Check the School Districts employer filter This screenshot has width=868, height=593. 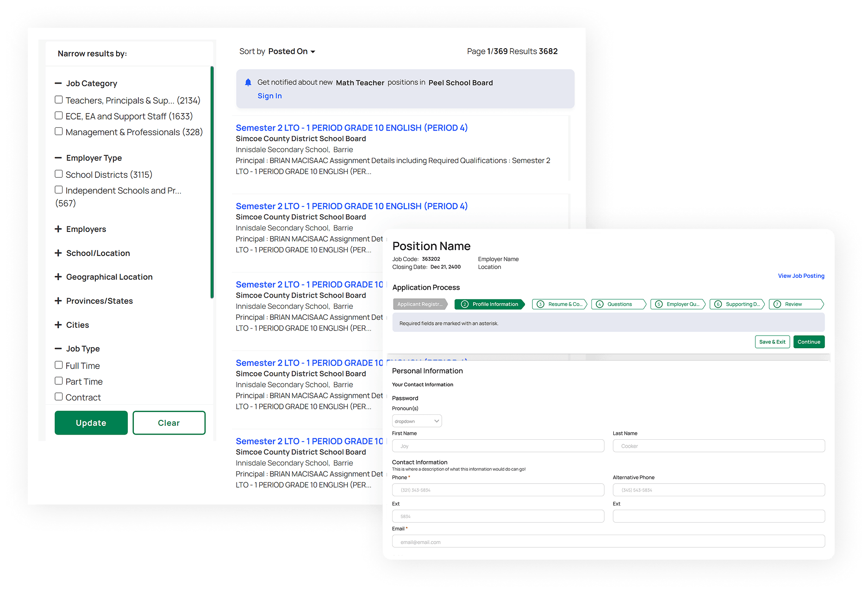[58, 174]
